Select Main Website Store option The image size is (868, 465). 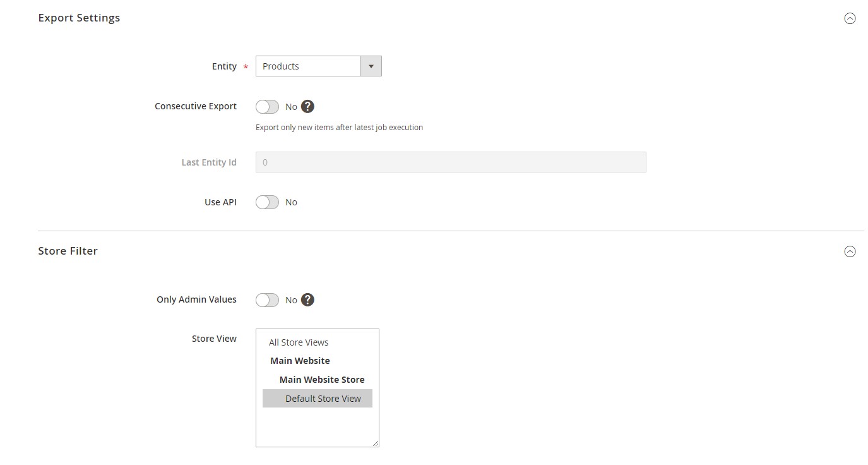pos(322,379)
